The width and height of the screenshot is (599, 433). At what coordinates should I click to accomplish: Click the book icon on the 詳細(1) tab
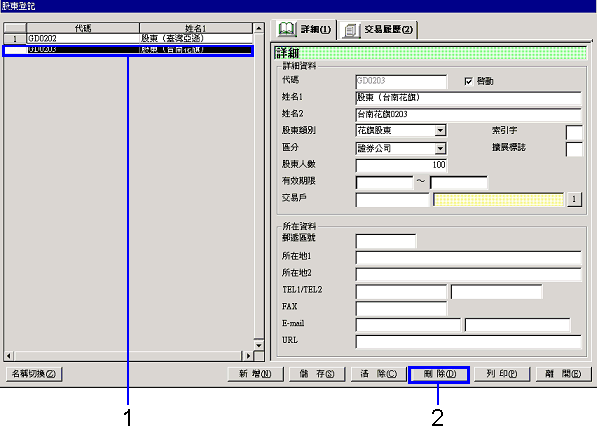click(x=287, y=29)
